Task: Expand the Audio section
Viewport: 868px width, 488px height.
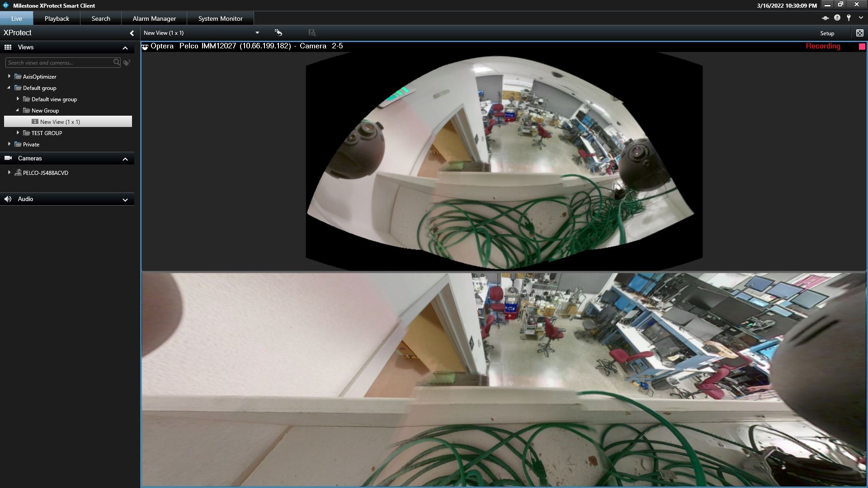Action: [x=125, y=200]
